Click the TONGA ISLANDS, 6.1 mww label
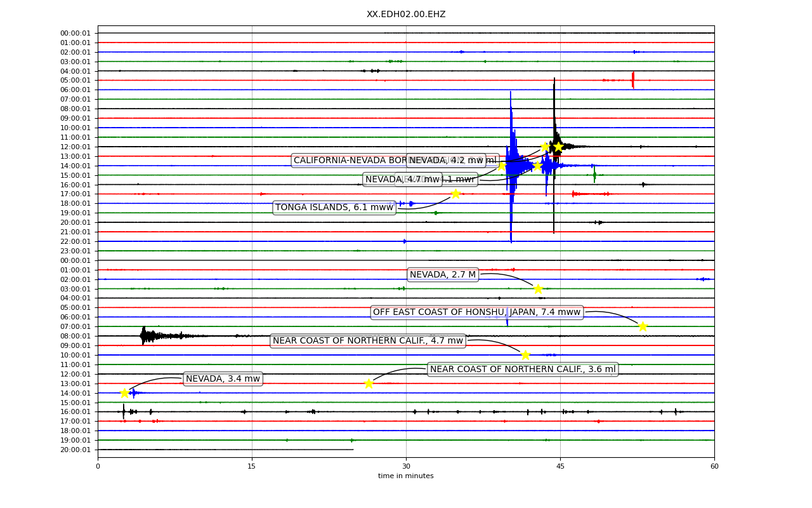Viewport: 812px width, 508px height. coord(334,208)
